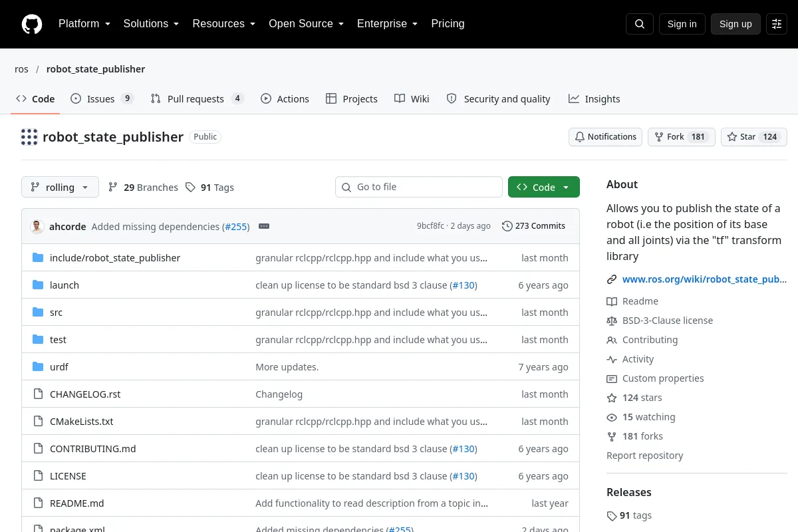View 29 Branches link
The image size is (798, 532).
143,188
